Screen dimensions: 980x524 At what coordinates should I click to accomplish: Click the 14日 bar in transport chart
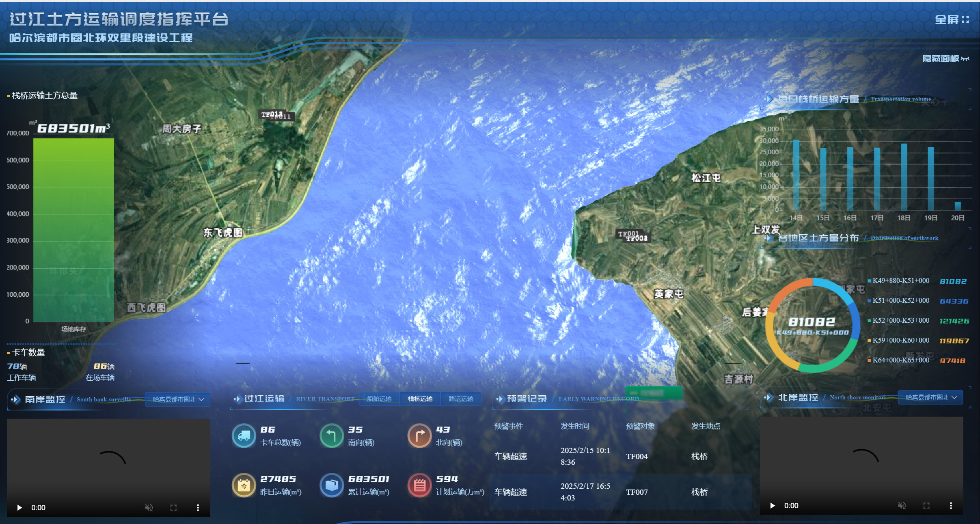coord(796,175)
